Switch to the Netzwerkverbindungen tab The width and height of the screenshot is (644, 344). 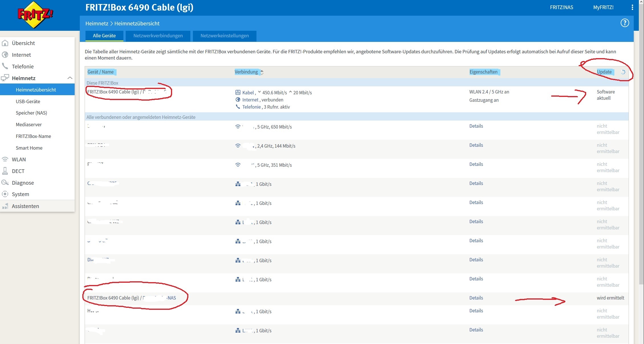tap(158, 36)
